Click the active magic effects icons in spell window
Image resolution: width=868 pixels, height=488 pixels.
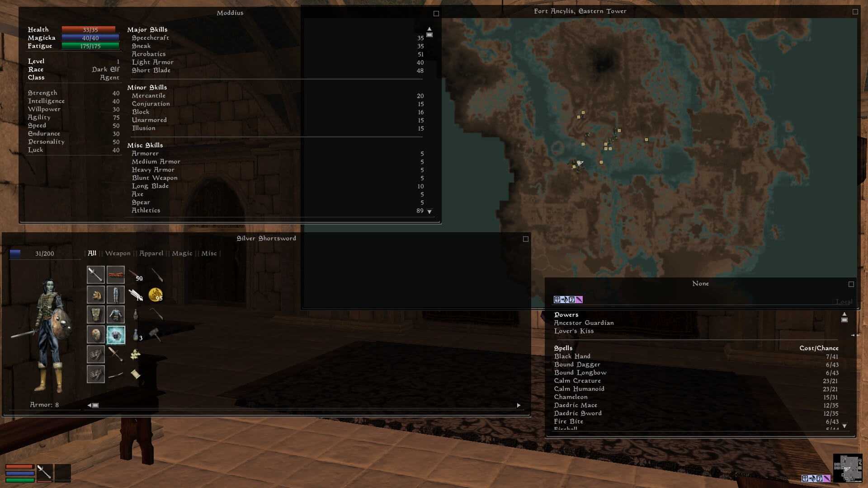(x=568, y=300)
